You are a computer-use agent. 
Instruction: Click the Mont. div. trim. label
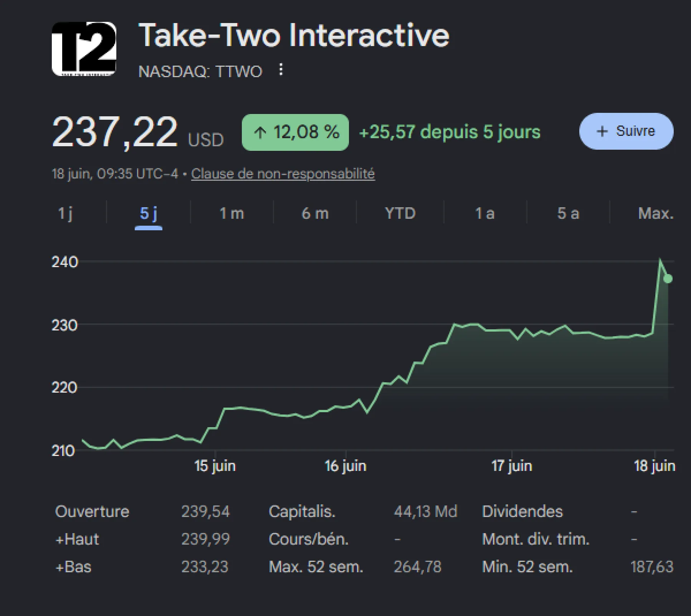pyautogui.click(x=536, y=539)
